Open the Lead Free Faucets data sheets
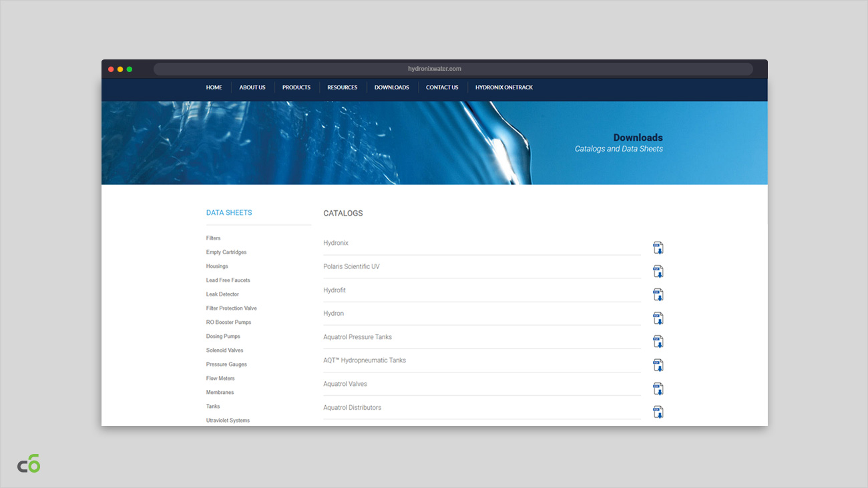 pos(228,280)
